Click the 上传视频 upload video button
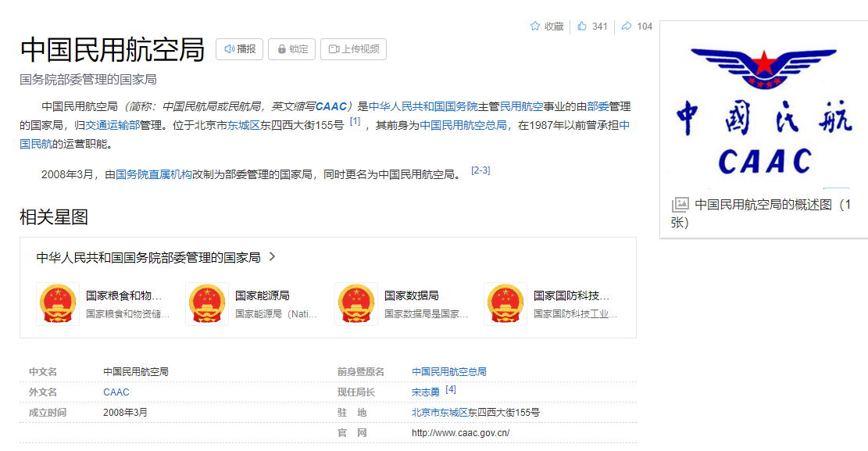This screenshot has width=868, height=451. [353, 49]
